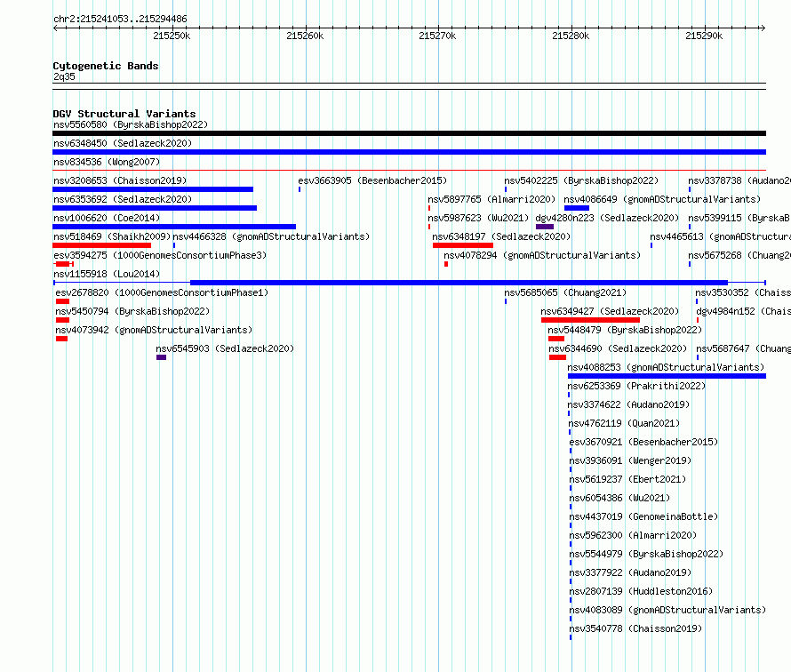The height and width of the screenshot is (672, 791).
Task: Open variant nsv3540778 (Chaisson2019)
Action: point(635,628)
